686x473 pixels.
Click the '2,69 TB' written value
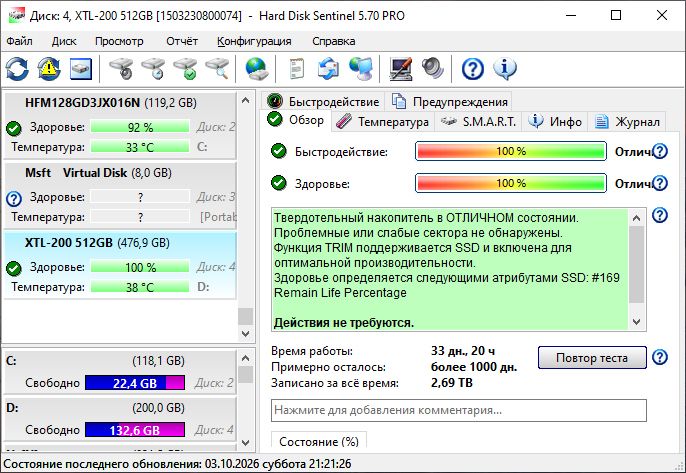pos(452,383)
